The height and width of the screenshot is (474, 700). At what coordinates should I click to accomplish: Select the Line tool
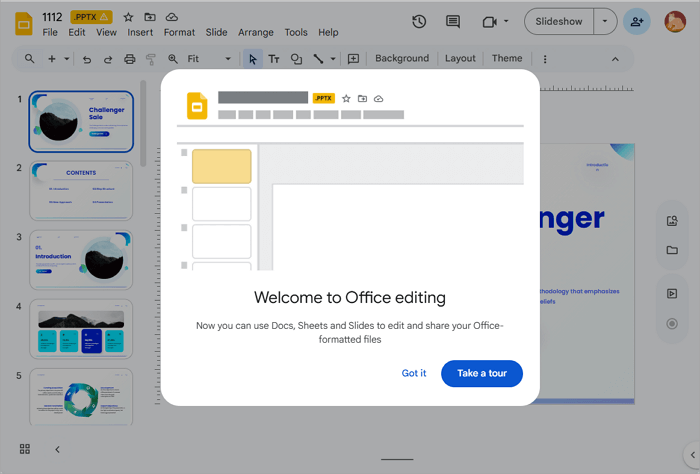[x=318, y=58]
